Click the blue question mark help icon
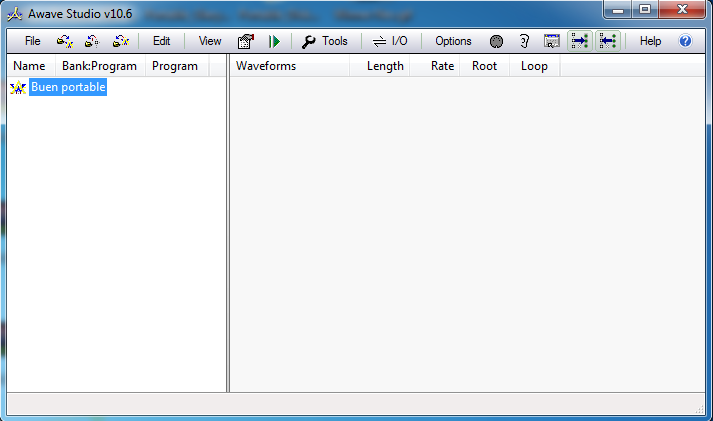The image size is (713, 421). [685, 41]
